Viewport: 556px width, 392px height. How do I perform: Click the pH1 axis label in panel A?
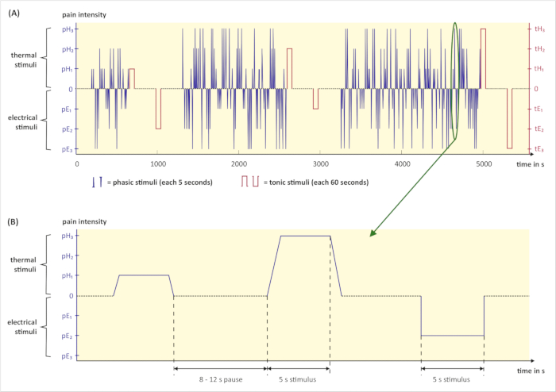pyautogui.click(x=68, y=69)
